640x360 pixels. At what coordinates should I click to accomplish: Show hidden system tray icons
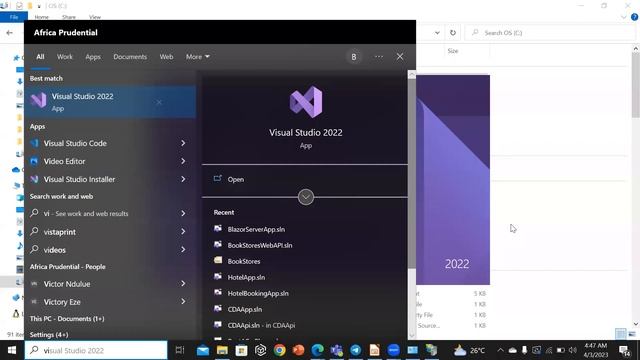500,350
